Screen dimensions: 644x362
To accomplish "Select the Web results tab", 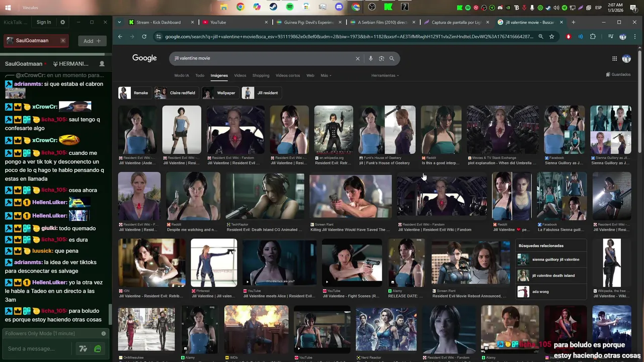I will (310, 75).
